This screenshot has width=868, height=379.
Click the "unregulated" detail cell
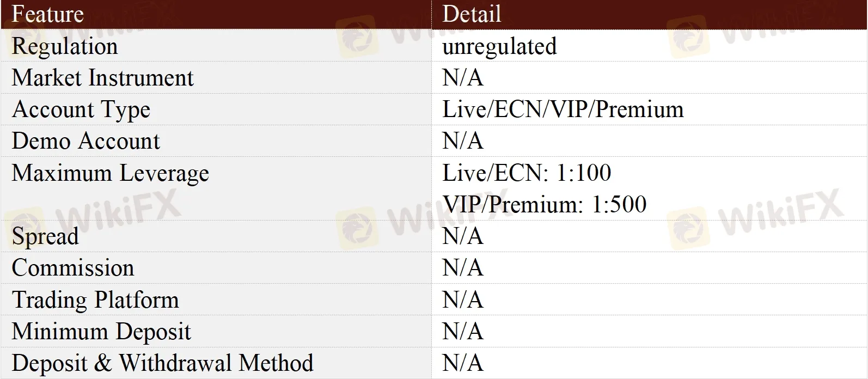click(499, 46)
